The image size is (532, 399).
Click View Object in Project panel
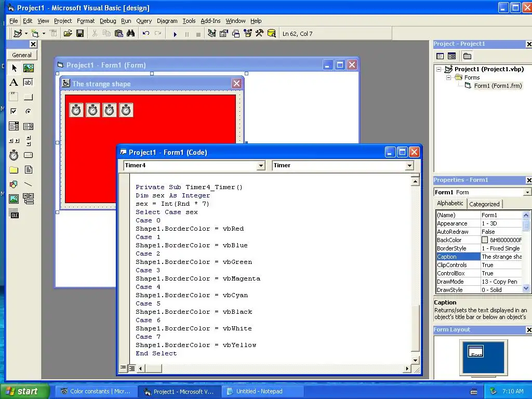[x=451, y=56]
